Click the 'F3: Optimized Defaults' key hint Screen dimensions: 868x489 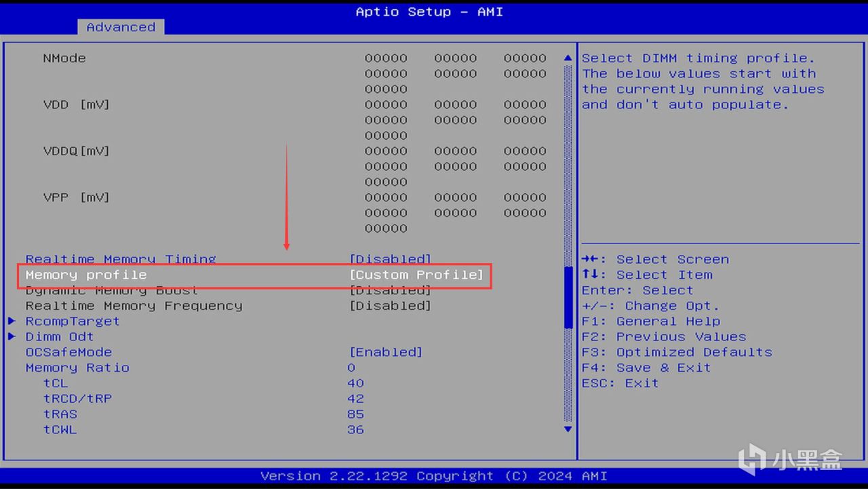click(x=677, y=352)
